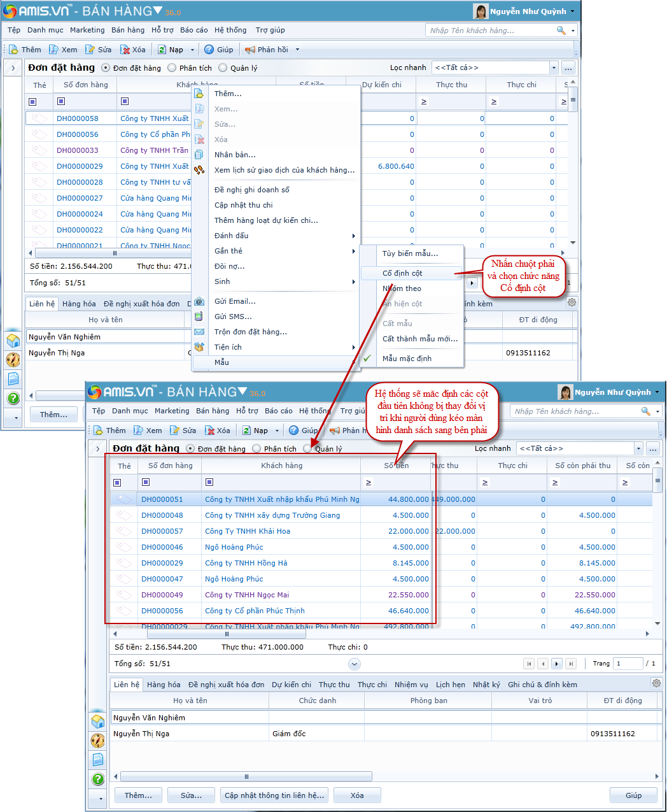
Task: Click the Trang page number field
Action: pos(627,664)
